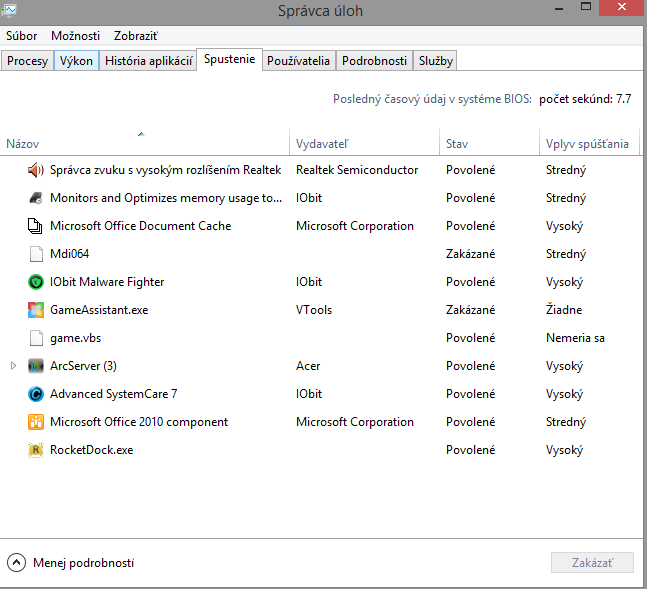Select the Mdi064 startup entry

(x=321, y=254)
